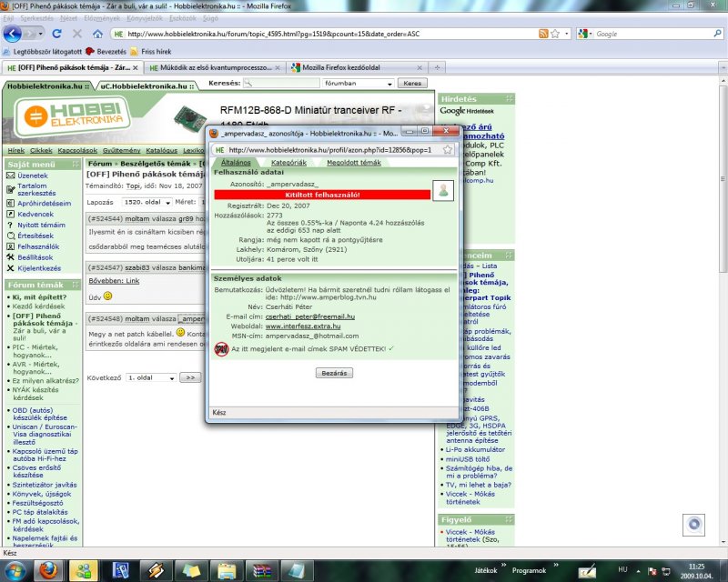This screenshot has height=582, width=728.
Task: Open search engine Google selector dropdown
Action: click(584, 34)
